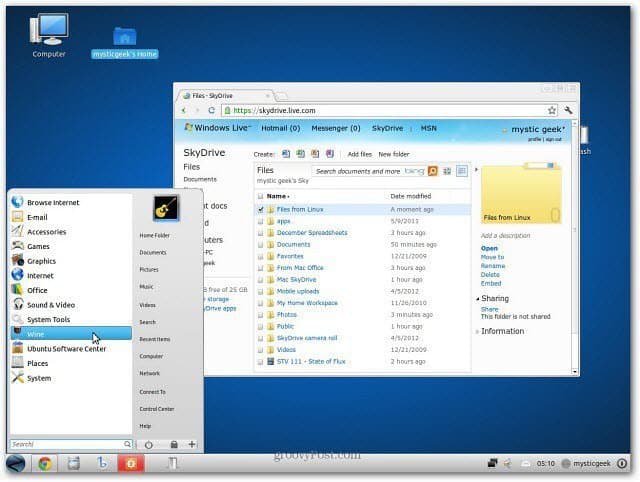Create a new PowerPoint presentation icon

pyautogui.click(x=315, y=154)
